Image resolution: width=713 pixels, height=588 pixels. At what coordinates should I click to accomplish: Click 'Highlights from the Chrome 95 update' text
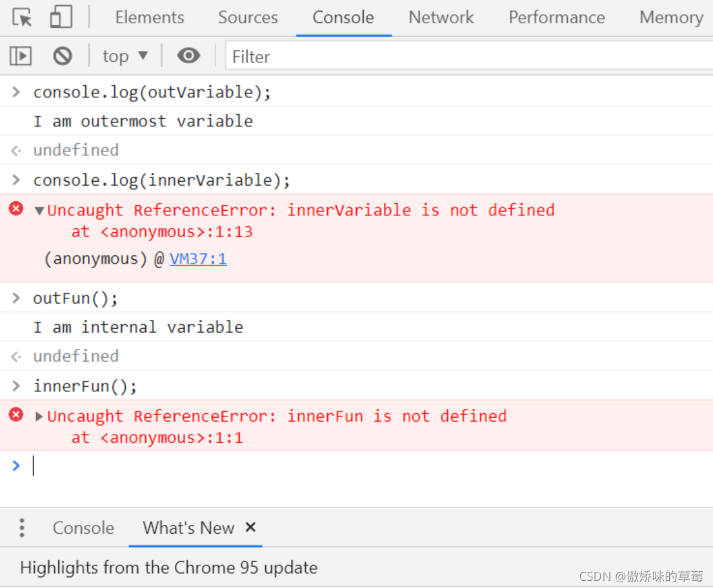(168, 567)
